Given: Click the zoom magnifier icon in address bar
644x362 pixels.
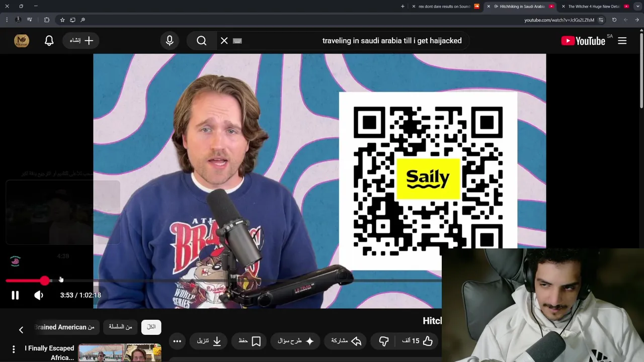Looking at the screenshot, I should 83,20.
